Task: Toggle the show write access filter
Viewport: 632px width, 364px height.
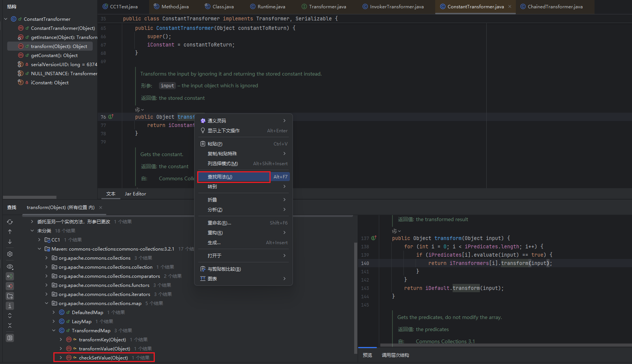Action: 10,286
